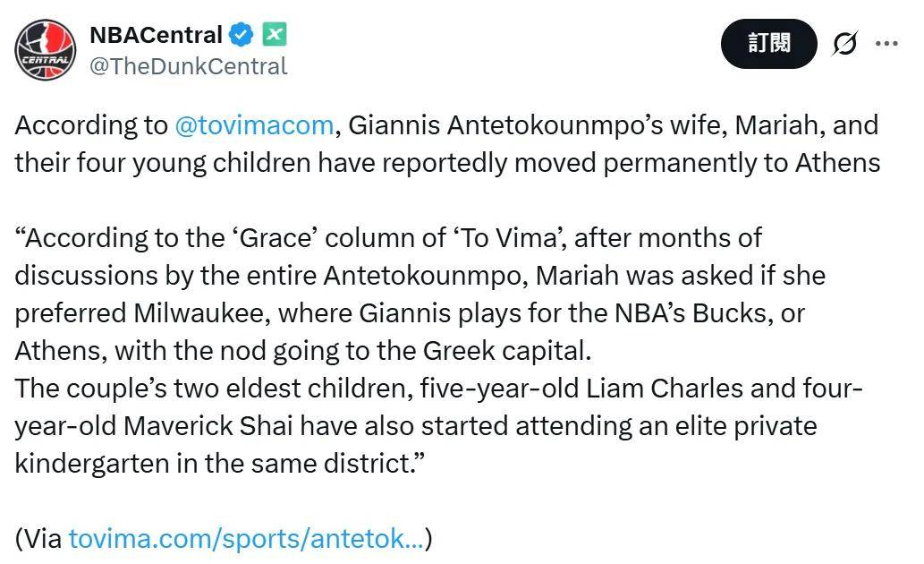Open the three-dot more options menu
The image size is (924, 564).
(x=886, y=43)
